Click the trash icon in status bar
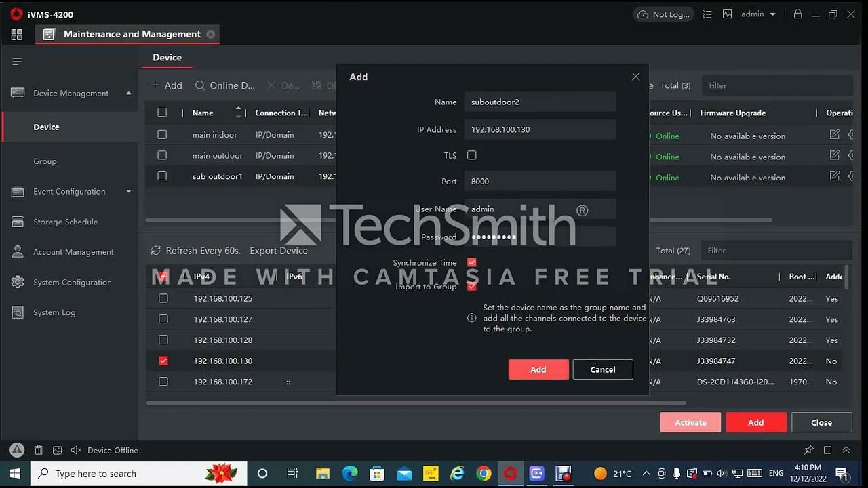This screenshot has height=488, width=868. 39,450
